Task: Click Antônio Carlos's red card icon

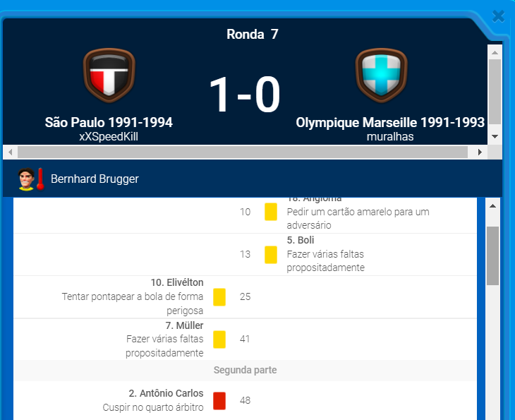Action: (219, 400)
